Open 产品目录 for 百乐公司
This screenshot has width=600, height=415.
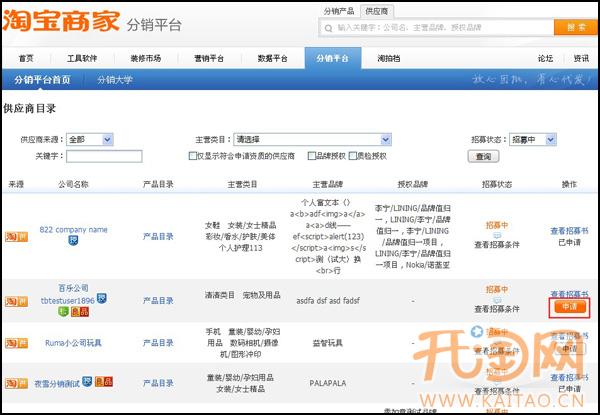tap(158, 301)
